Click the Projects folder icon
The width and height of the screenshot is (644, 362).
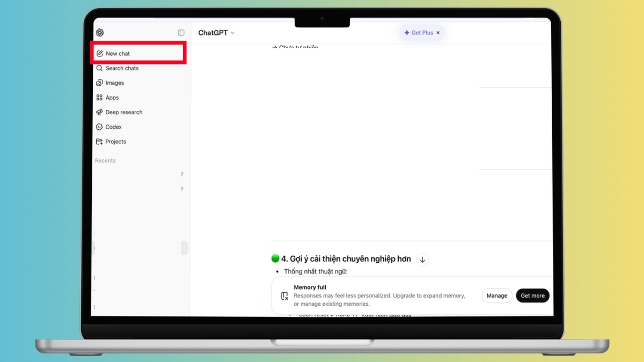click(x=99, y=142)
